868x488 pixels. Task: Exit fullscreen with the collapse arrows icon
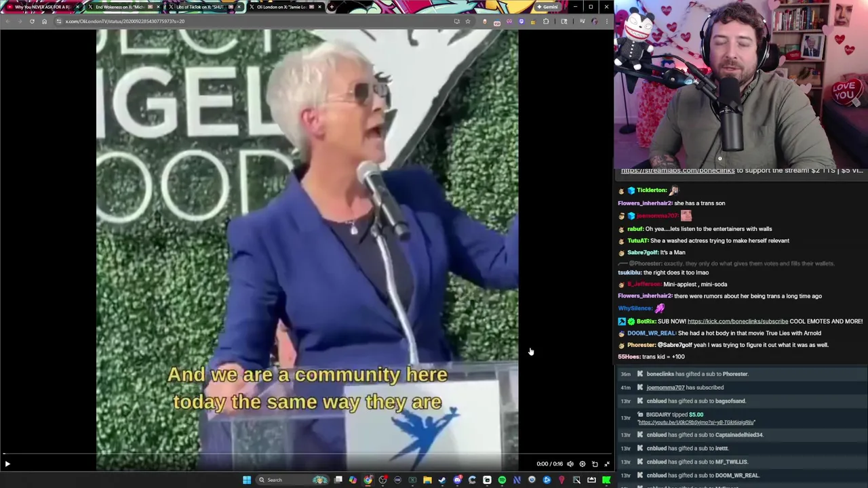(x=607, y=464)
